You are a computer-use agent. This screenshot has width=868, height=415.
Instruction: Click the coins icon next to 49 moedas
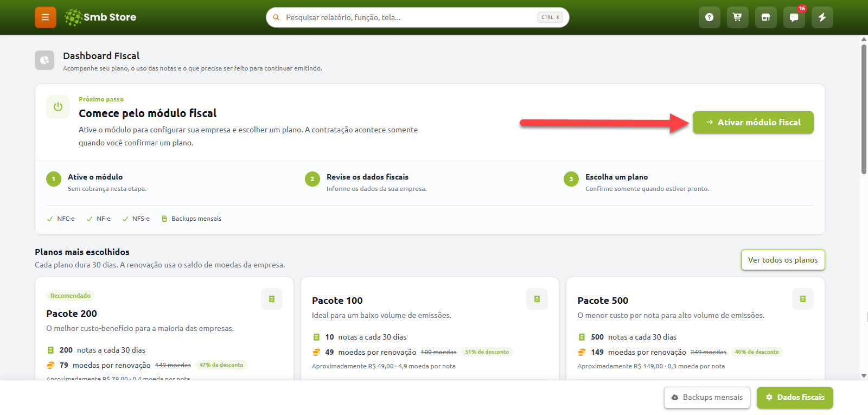316,352
